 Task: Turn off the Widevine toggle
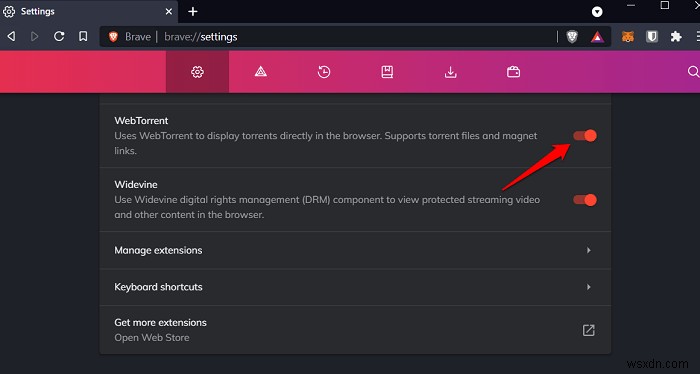[585, 200]
